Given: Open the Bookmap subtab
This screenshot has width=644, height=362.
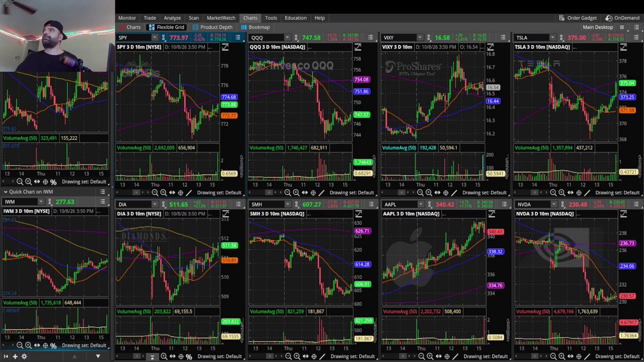Looking at the screenshot, I should click(255, 27).
